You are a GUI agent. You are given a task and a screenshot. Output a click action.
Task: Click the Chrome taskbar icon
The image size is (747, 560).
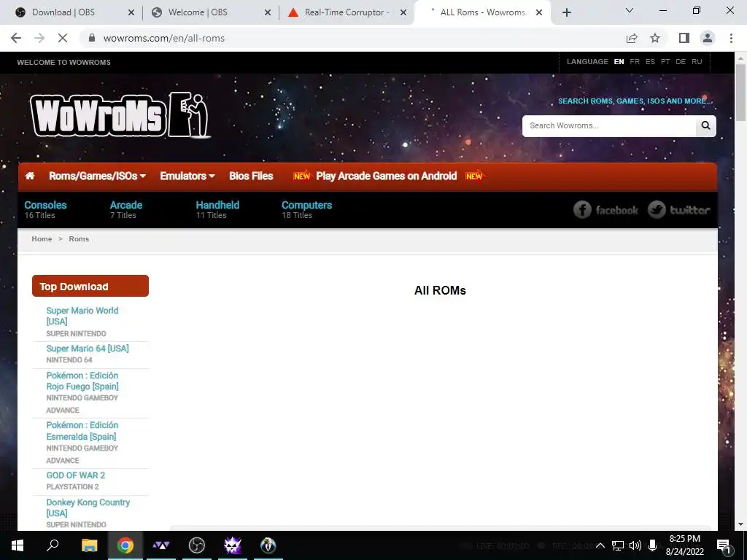pos(125,545)
